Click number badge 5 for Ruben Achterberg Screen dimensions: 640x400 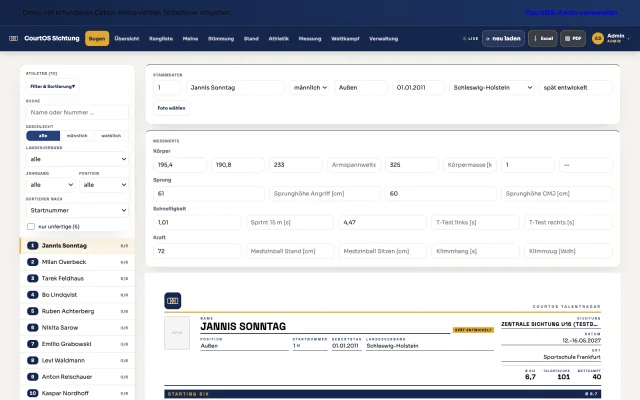point(33,311)
